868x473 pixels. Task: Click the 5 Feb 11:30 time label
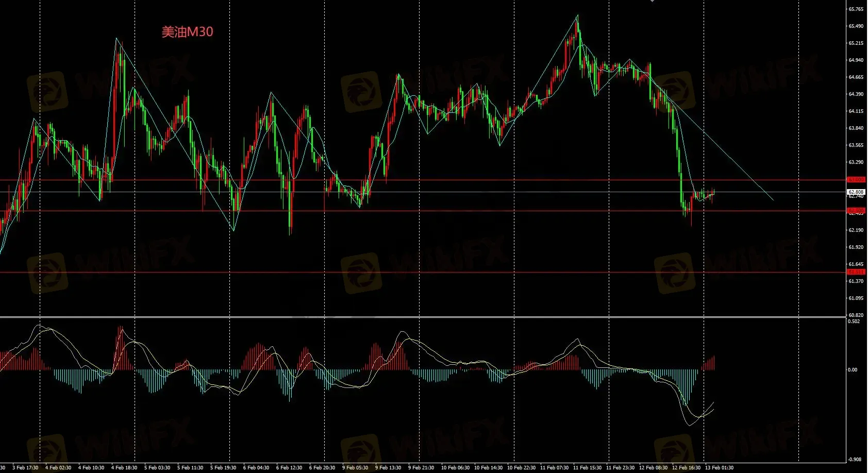click(190, 468)
